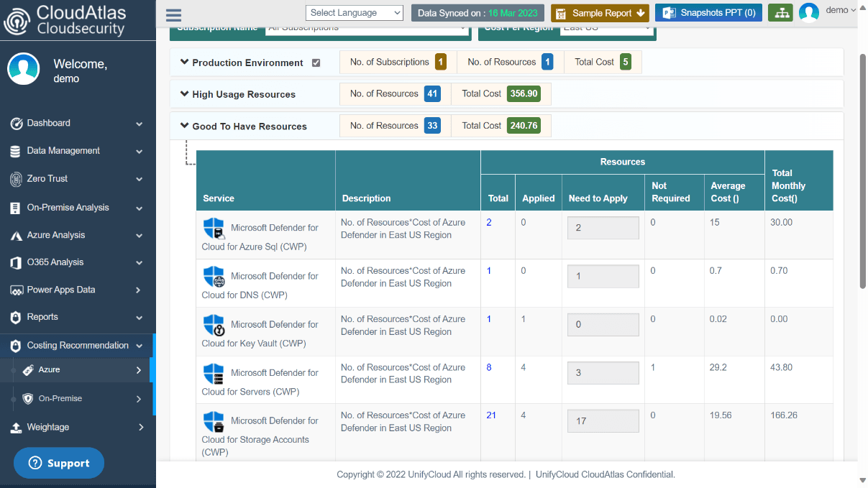Click total resources link 21 for Storage Accounts
The image size is (868, 488).
pos(491,415)
